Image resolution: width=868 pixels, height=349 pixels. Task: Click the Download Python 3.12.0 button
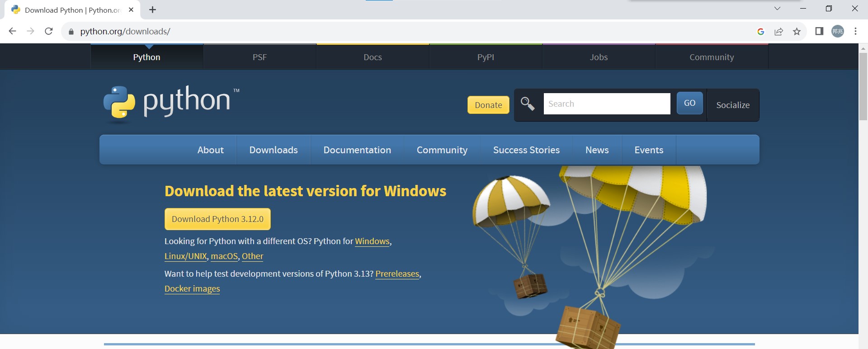click(217, 219)
